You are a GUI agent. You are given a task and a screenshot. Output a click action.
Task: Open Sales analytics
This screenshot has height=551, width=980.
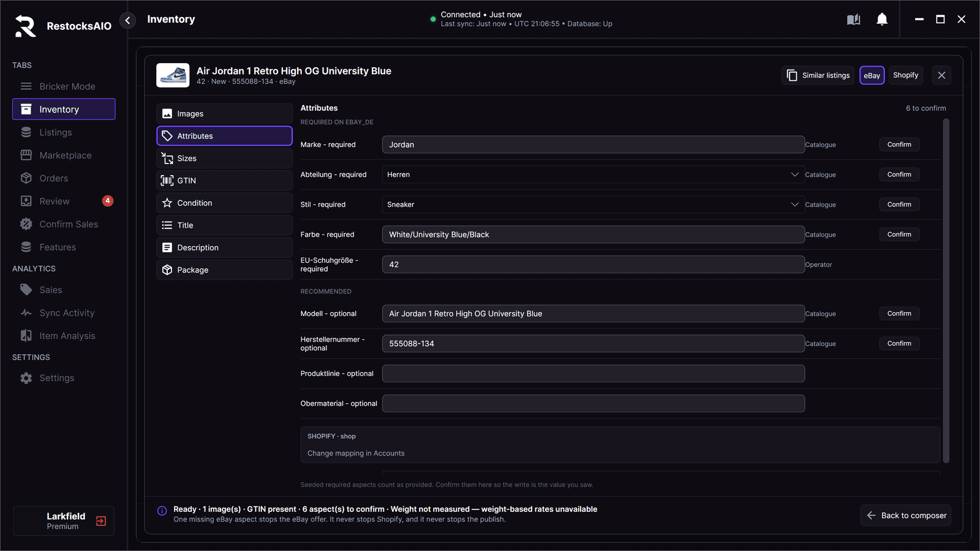click(x=64, y=290)
